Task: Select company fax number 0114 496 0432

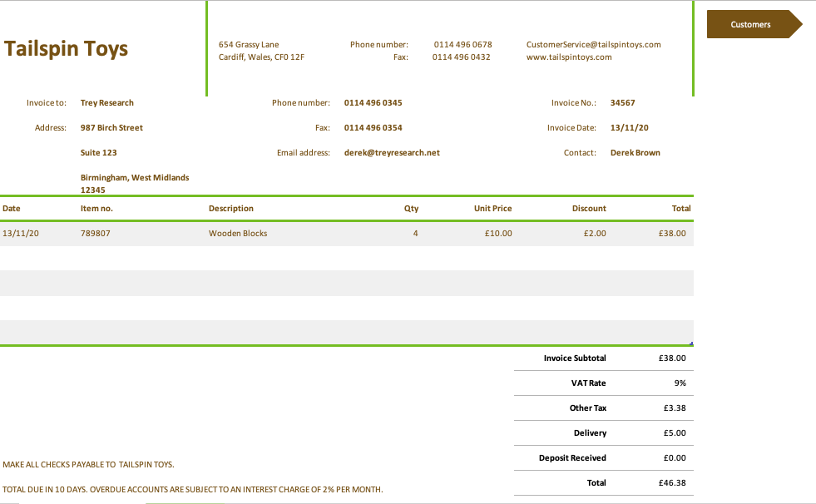Action: pos(461,57)
